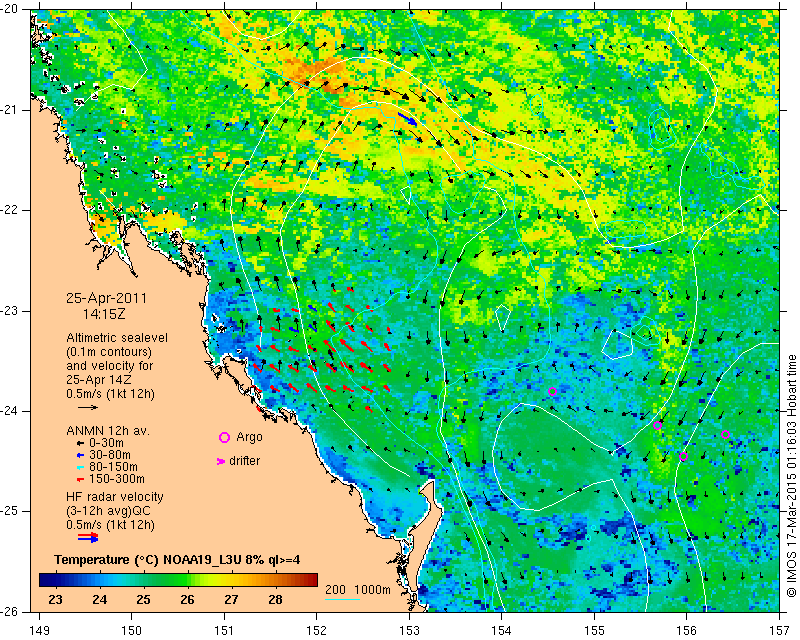
Task: Click the red 150-300m ANMN arrow symbol
Action: tap(81, 479)
